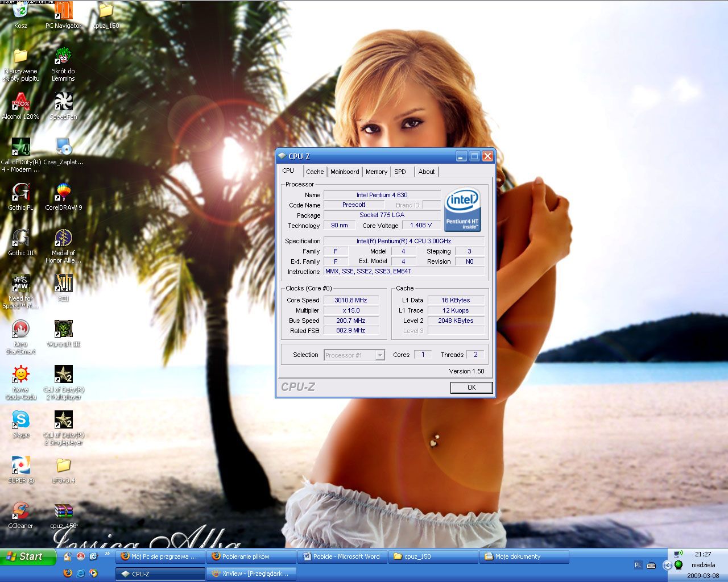Click the 21:27 taskbar clock

[703, 554]
